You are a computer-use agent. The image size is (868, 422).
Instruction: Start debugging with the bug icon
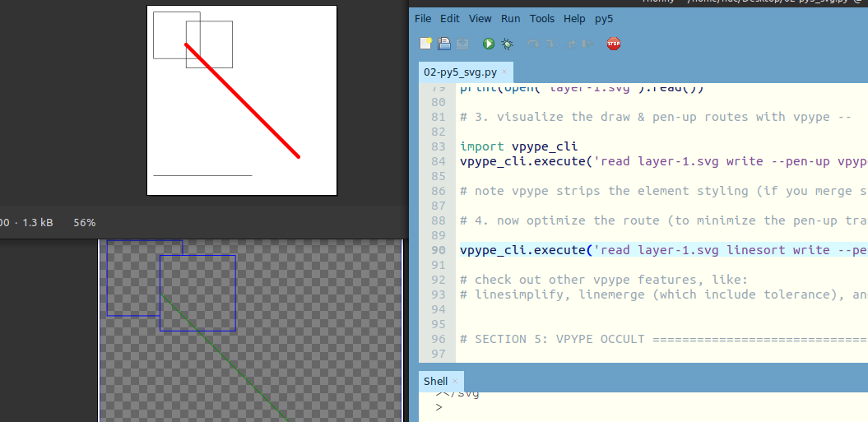(507, 44)
